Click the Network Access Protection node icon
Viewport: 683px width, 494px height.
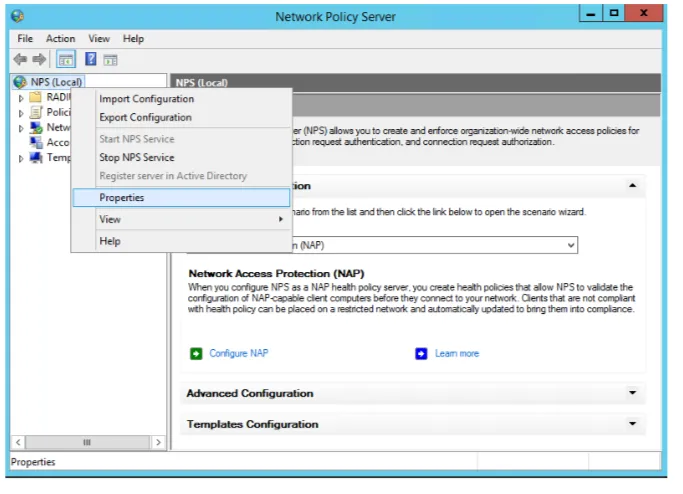(36, 127)
